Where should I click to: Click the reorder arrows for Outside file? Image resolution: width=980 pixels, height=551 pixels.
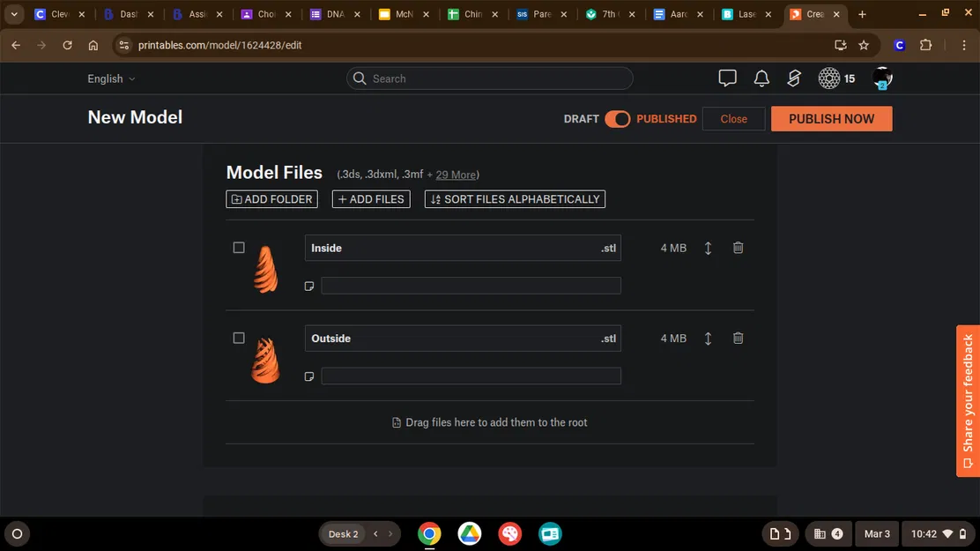click(x=709, y=339)
